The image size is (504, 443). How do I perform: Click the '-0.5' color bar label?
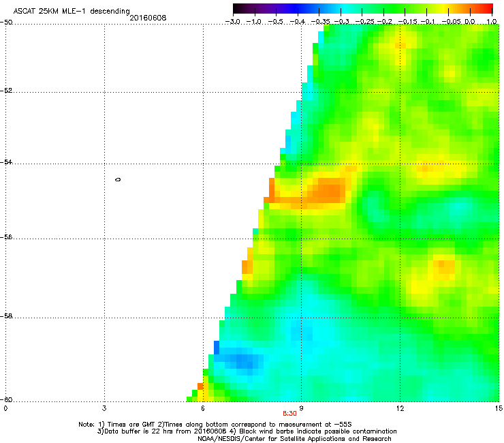click(x=275, y=22)
